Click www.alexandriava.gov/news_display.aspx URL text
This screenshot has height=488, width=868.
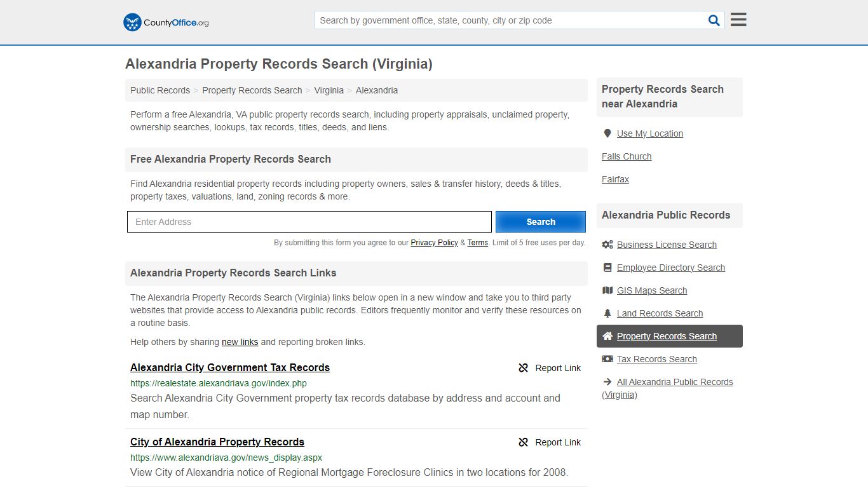[226, 457]
